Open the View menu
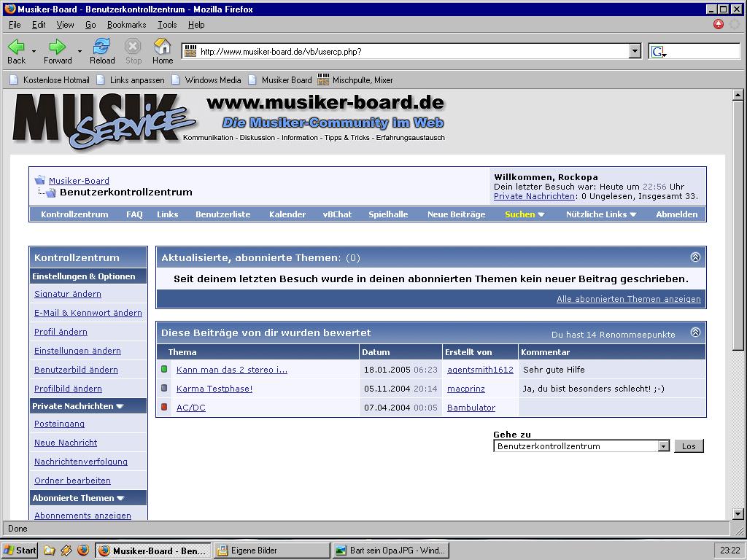This screenshot has height=560, width=747. 65,25
